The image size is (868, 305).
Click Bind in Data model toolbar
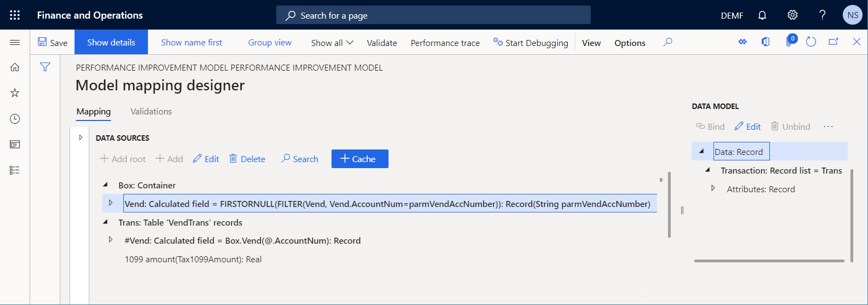[710, 126]
